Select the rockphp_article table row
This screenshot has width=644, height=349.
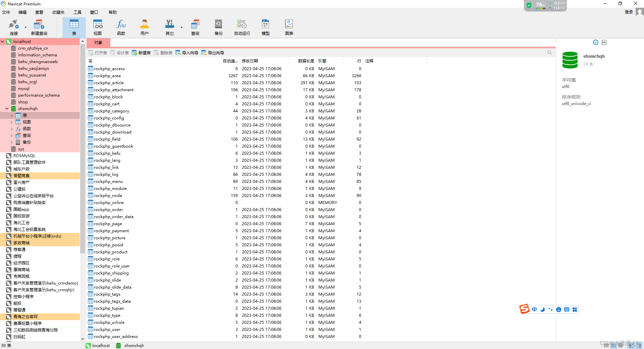coord(225,83)
